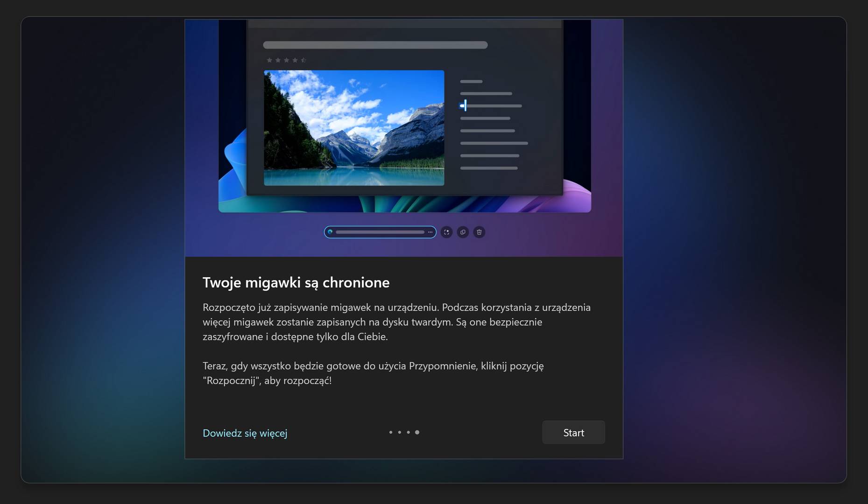
Task: Click the heading "Twoje migawki są chronione"
Action: click(296, 282)
